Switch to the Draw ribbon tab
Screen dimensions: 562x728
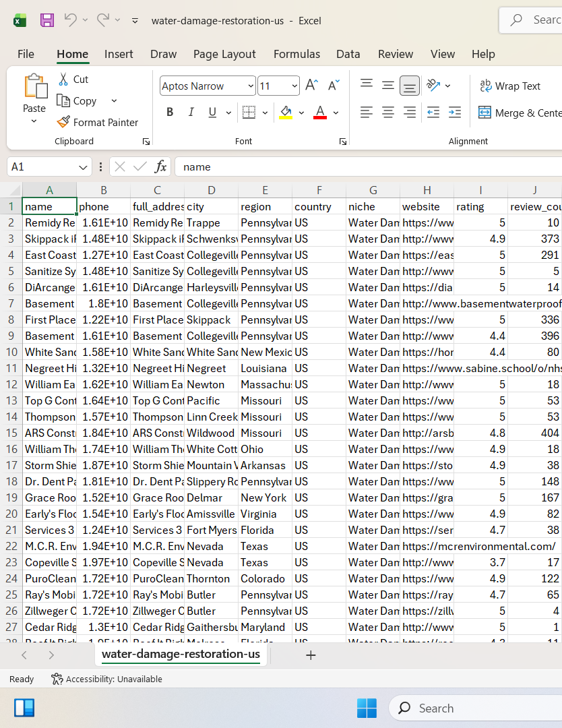163,54
